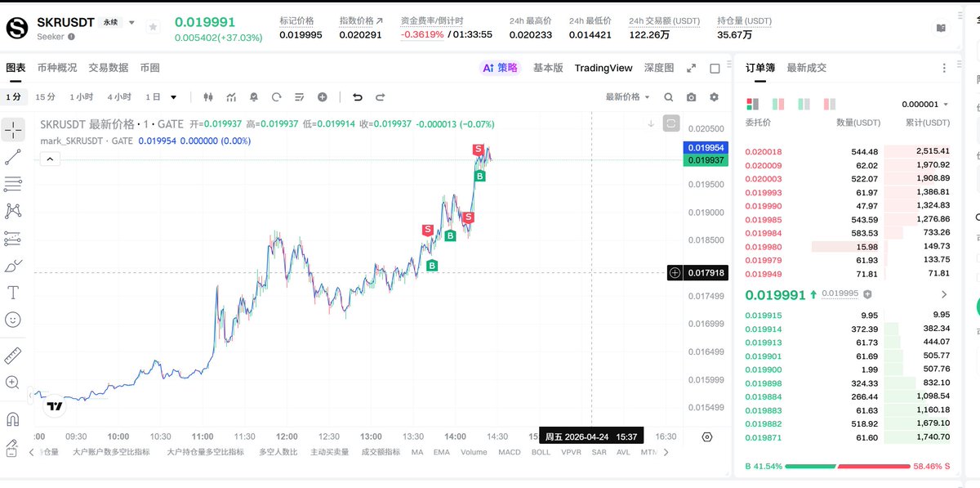Open the forecasting and measurement tools
This screenshot has height=488, width=980.
[x=13, y=238]
